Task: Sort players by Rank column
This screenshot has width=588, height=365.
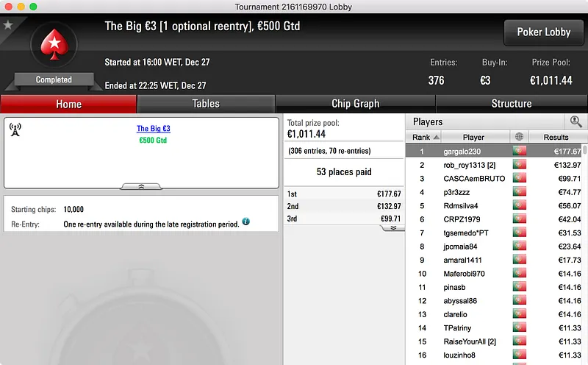Action: point(424,137)
